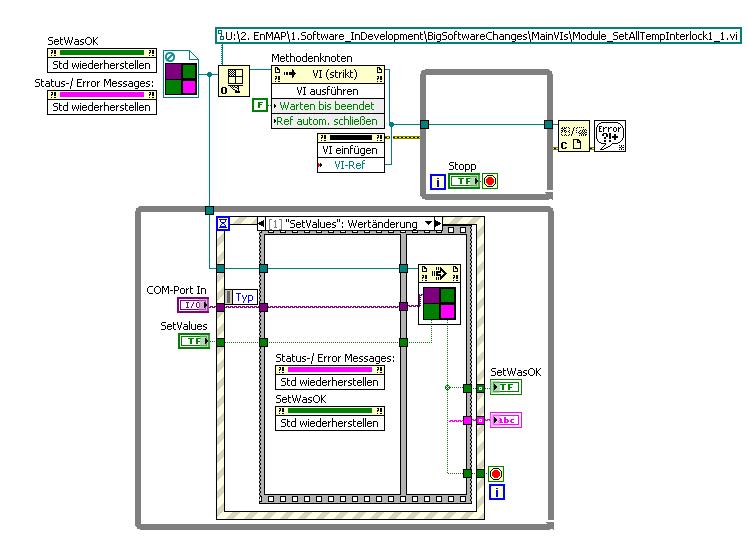Click the VI ausführen method row
The height and width of the screenshot is (539, 748).
pos(328,91)
